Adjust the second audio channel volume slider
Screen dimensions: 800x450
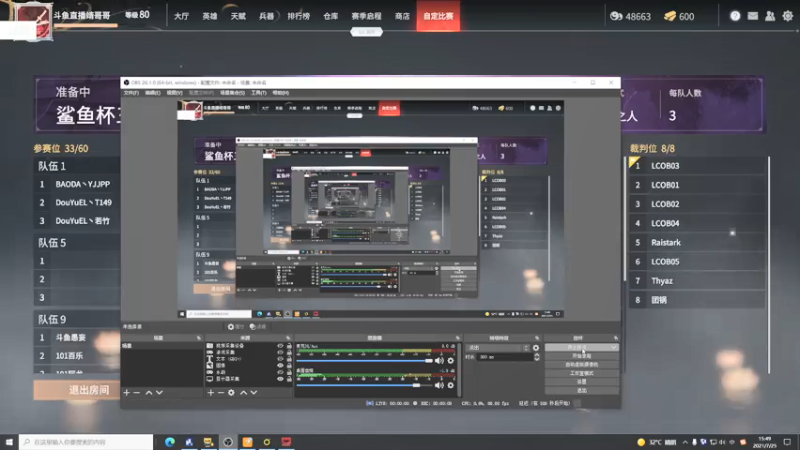coord(365,385)
